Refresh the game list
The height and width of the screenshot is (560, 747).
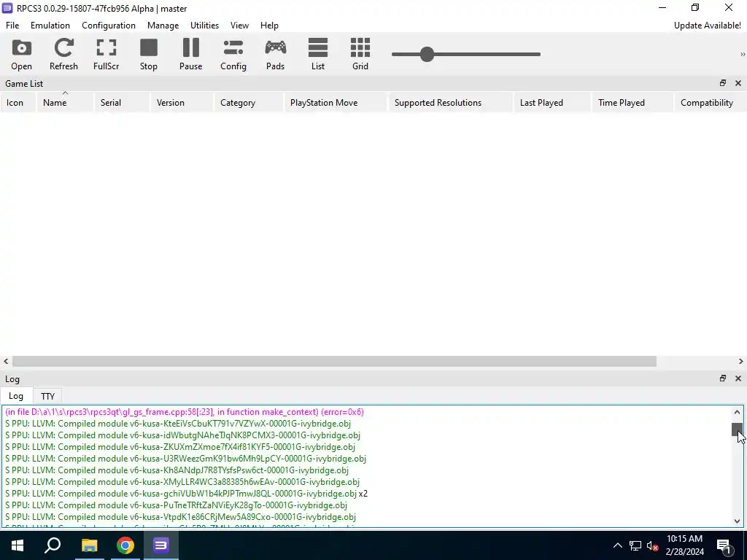point(63,54)
